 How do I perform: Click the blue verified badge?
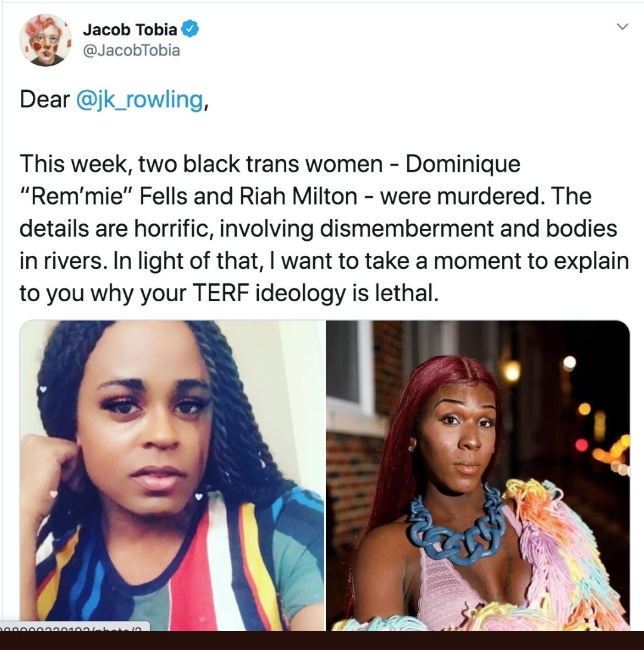[191, 29]
